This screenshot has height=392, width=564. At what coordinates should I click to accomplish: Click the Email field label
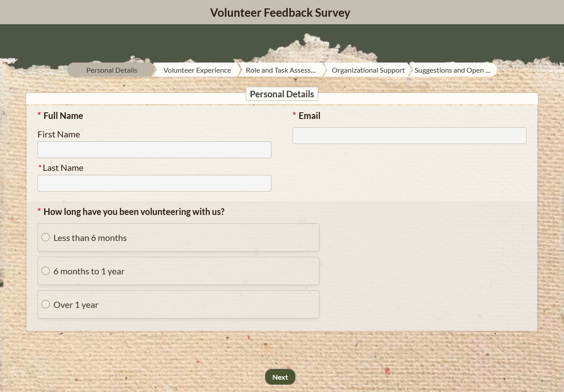(x=309, y=115)
